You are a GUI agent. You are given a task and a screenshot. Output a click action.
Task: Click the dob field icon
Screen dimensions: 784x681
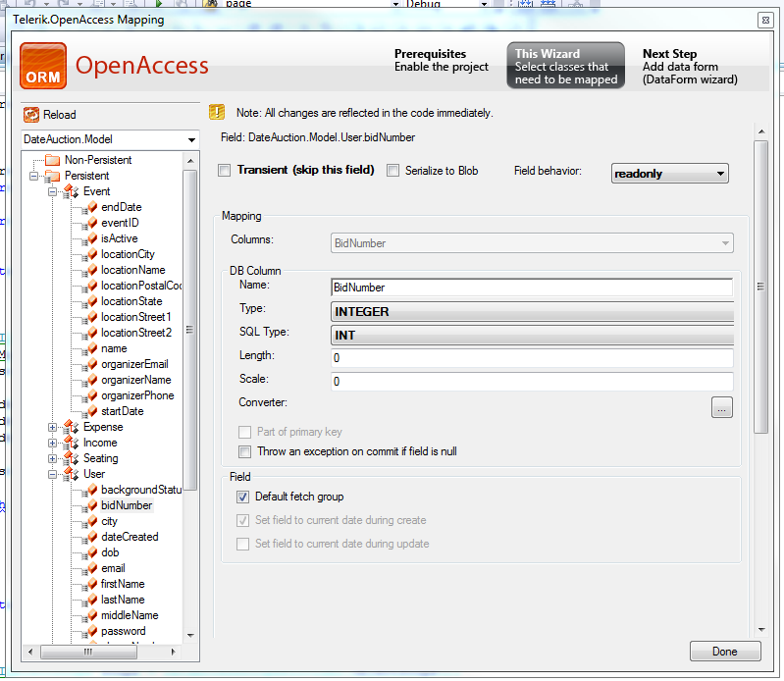tap(90, 552)
